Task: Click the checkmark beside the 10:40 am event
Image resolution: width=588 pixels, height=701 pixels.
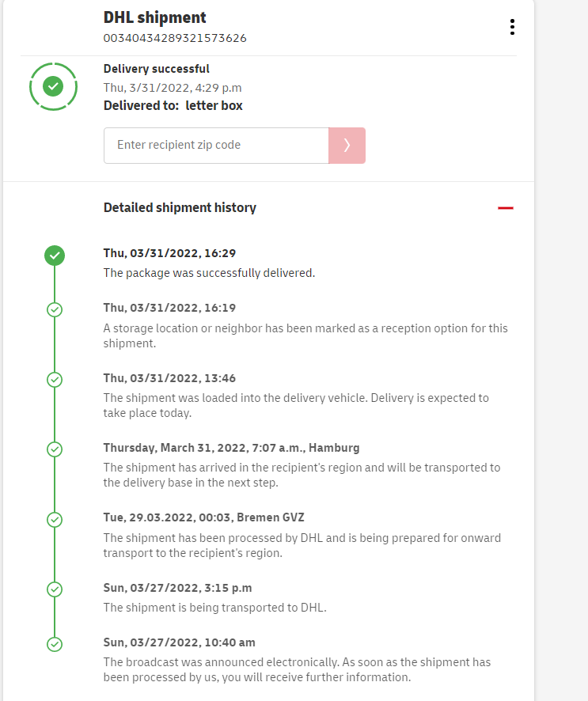Action: click(x=55, y=644)
